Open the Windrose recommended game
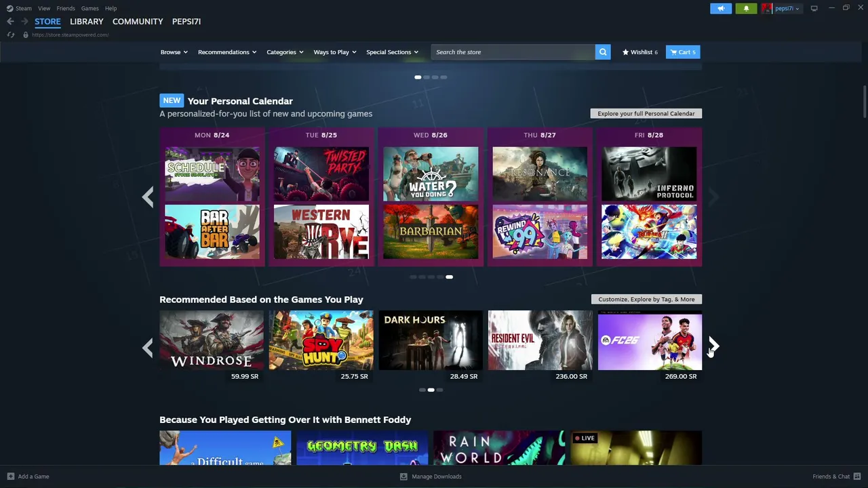The image size is (868, 488). point(212,340)
